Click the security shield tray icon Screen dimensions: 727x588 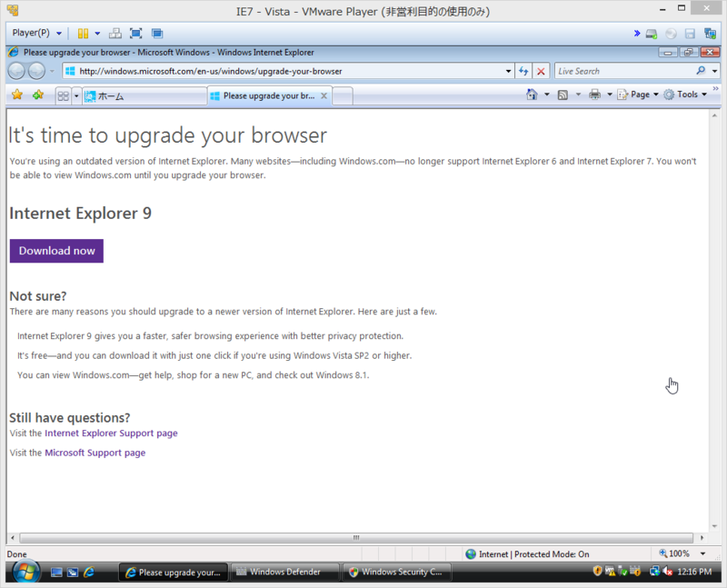(x=598, y=572)
